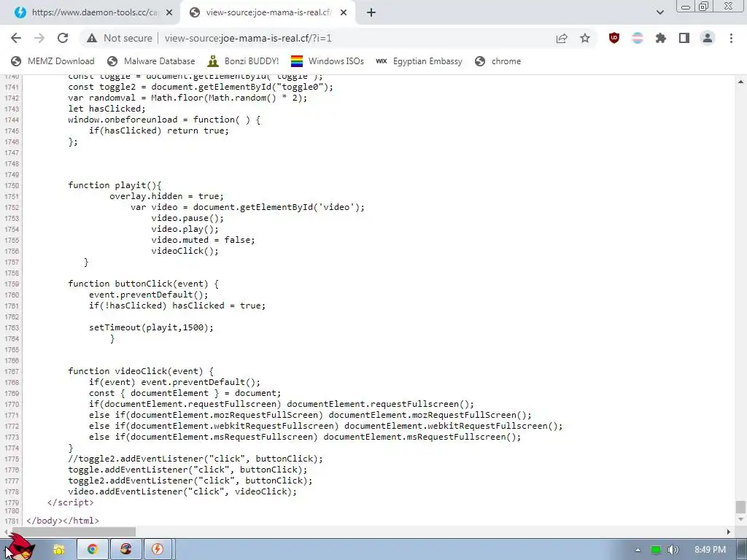Click the 'function playit(){' line
Viewport: 747px width, 560px height.
tap(115, 185)
